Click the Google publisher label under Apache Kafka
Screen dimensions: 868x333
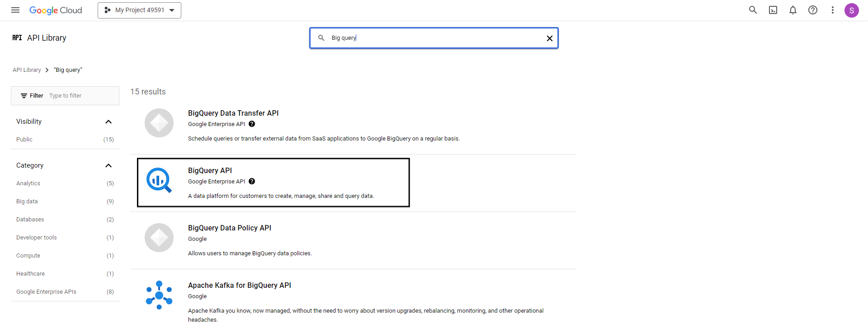pyautogui.click(x=198, y=296)
